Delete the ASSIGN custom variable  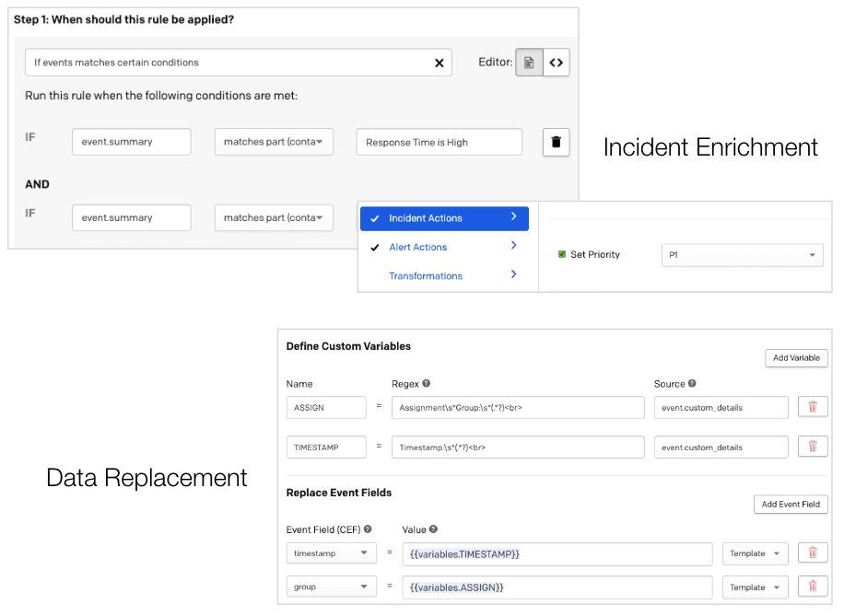(812, 407)
